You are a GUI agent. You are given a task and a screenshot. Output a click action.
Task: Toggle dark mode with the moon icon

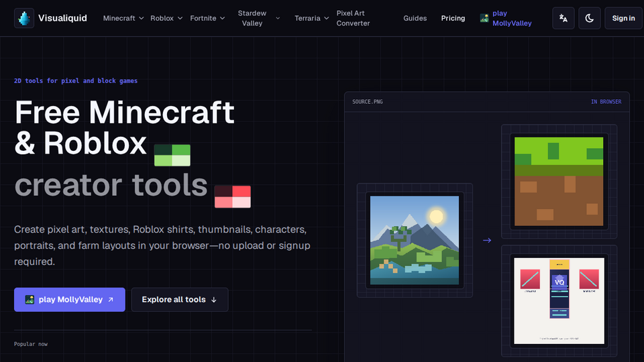point(590,18)
